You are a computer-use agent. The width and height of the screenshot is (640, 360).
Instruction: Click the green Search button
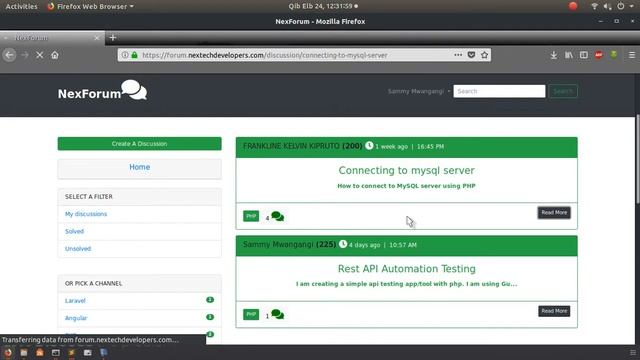(x=563, y=91)
